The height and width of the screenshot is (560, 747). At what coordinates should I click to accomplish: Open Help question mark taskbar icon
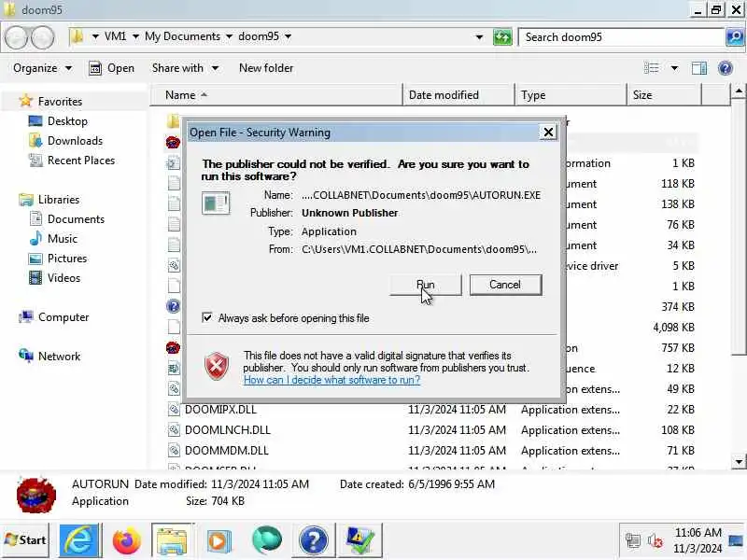tap(313, 540)
